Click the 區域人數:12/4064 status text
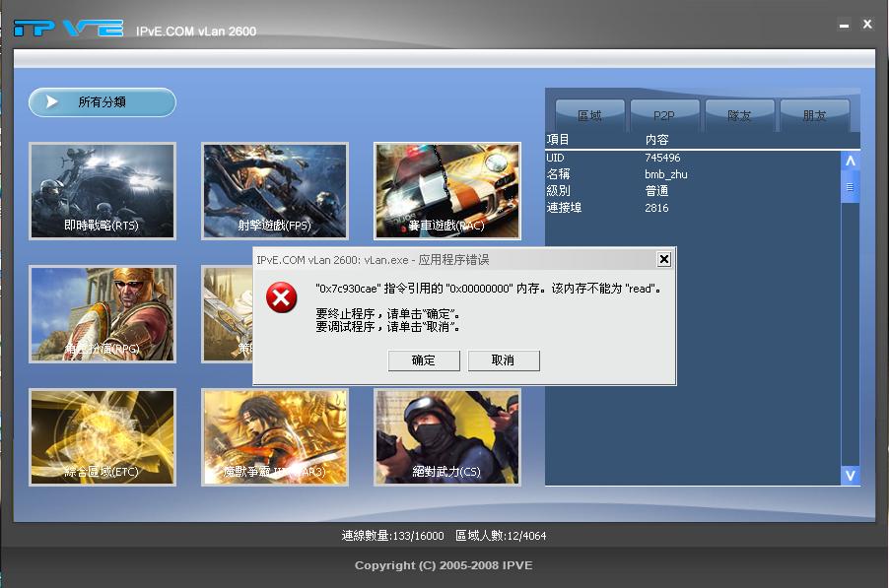Image resolution: width=889 pixels, height=588 pixels. [x=501, y=536]
